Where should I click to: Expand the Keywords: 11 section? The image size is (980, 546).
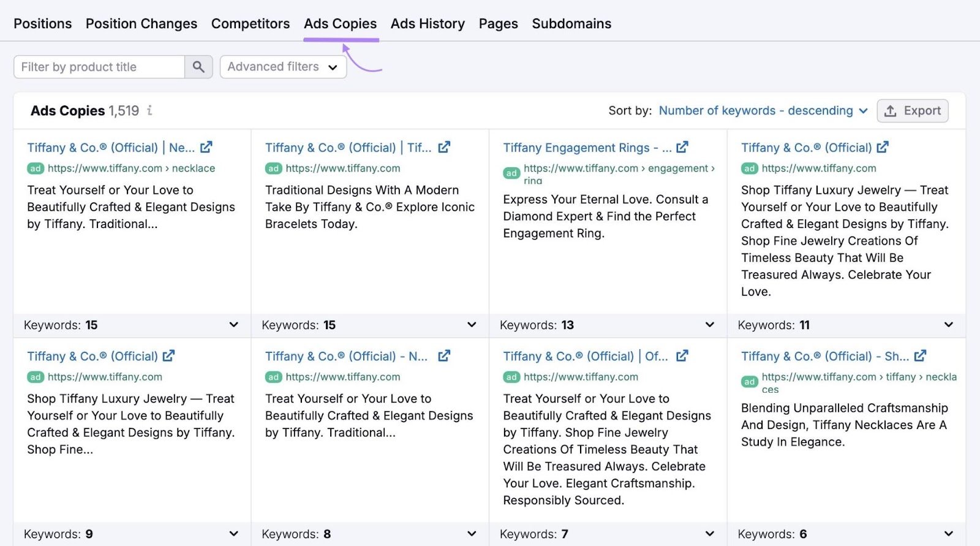(948, 325)
